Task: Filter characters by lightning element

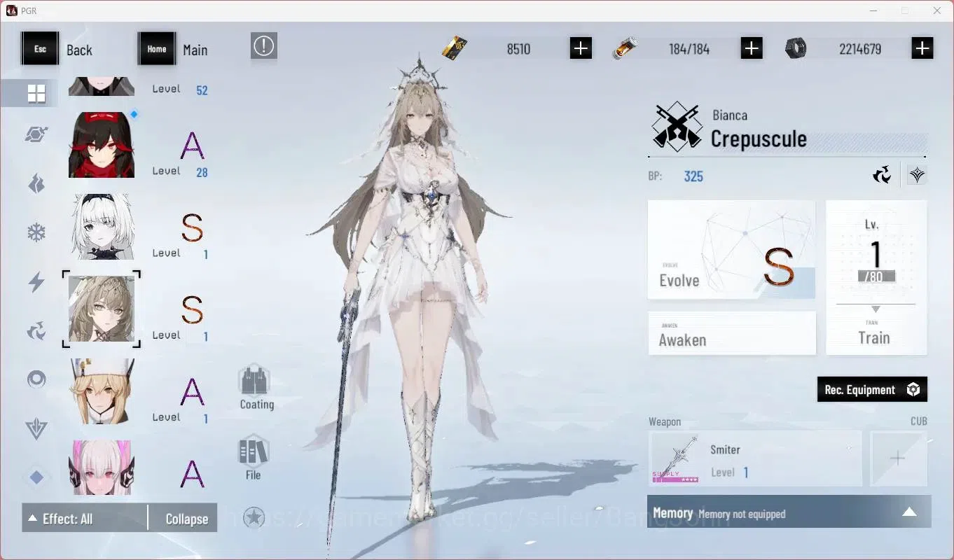Action: tap(36, 282)
